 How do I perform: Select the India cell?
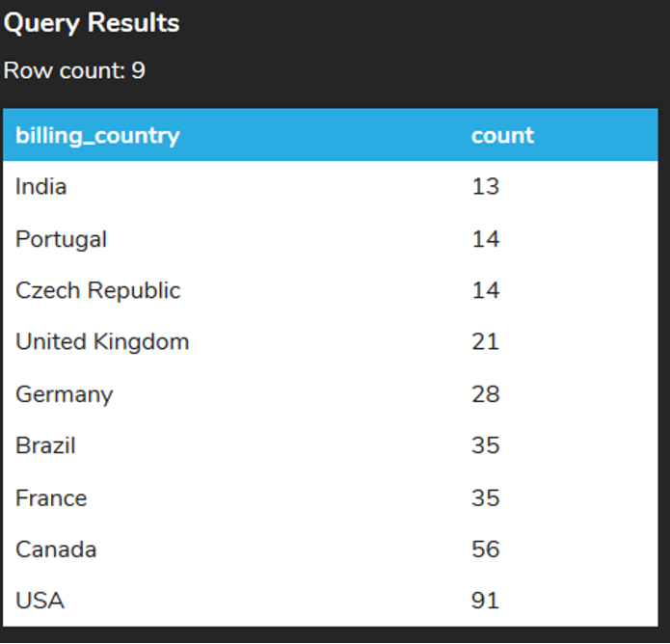tap(41, 186)
